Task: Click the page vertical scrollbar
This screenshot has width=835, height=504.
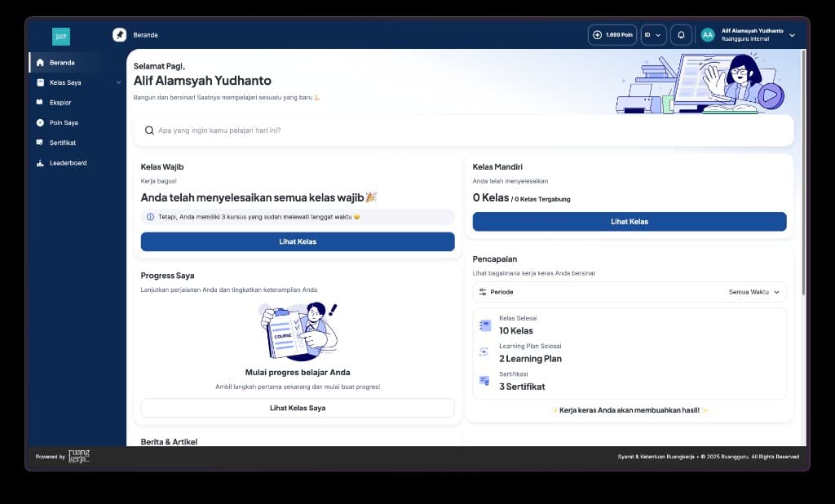Action: [x=803, y=173]
